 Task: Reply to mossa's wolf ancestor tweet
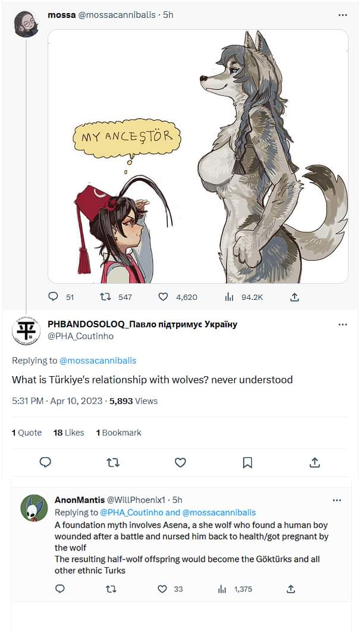(x=54, y=296)
